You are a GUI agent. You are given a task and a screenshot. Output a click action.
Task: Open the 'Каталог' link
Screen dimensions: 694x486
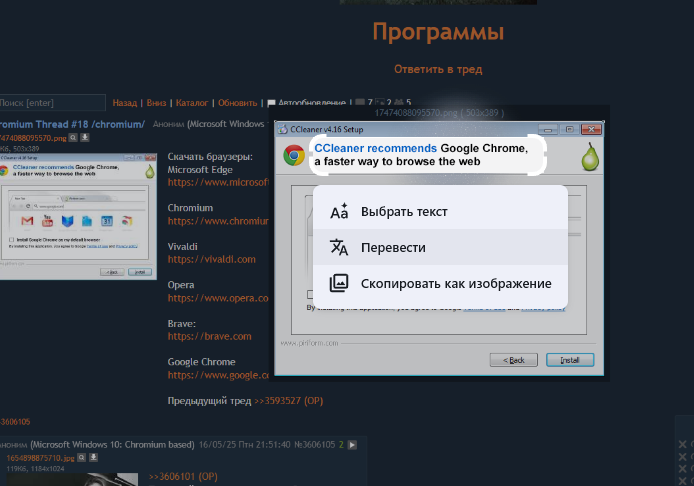tap(192, 103)
